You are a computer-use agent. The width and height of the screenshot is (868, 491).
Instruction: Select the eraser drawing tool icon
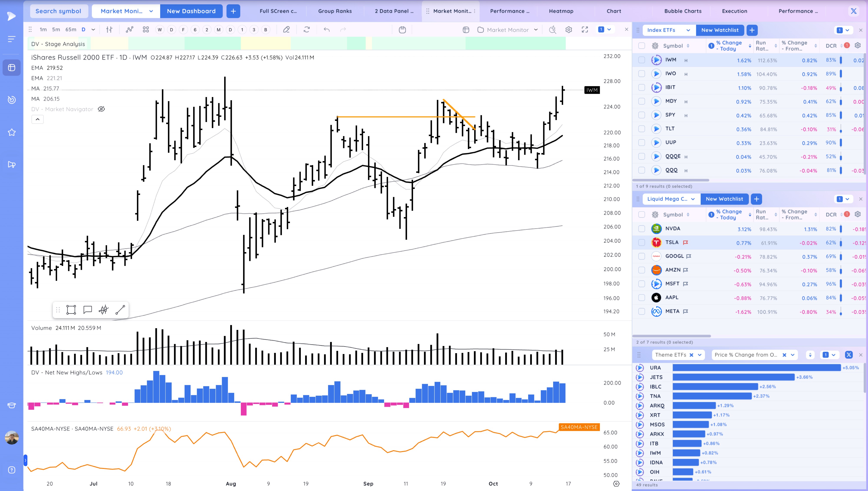tap(286, 30)
